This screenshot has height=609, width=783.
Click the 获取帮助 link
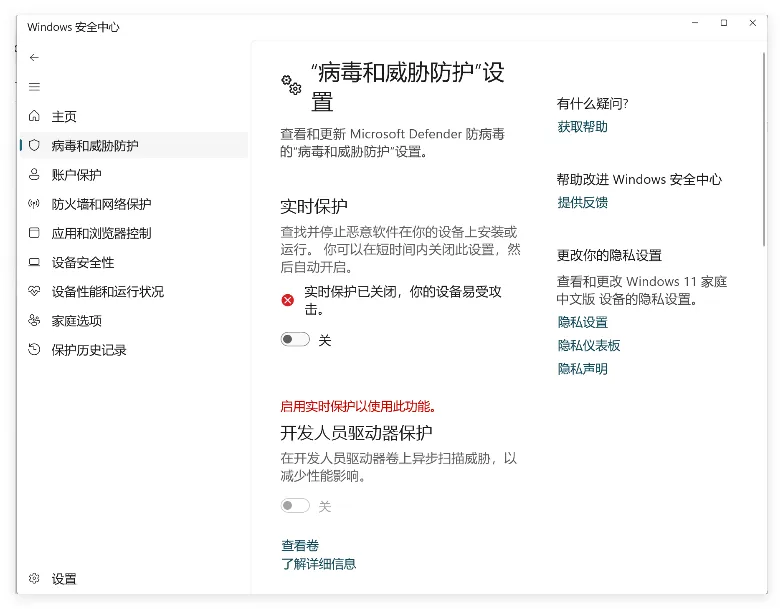point(582,127)
